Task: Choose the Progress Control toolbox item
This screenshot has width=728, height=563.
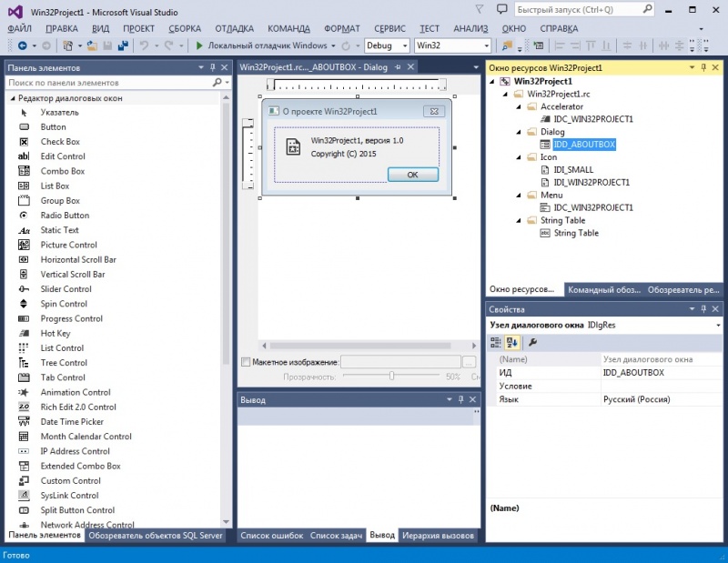Action: coord(71,319)
